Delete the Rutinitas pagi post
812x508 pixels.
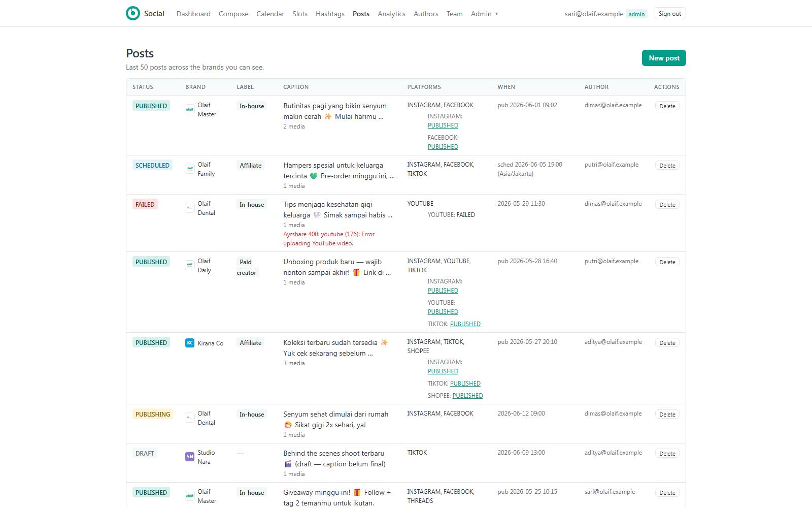tap(667, 106)
